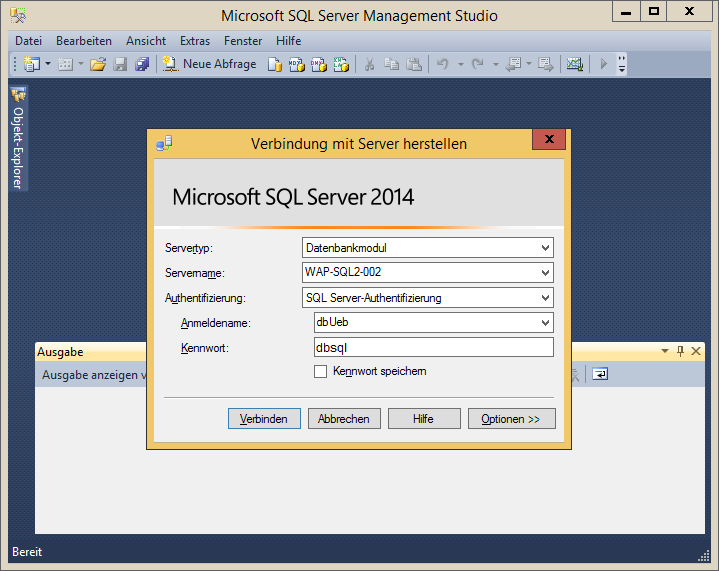This screenshot has height=571, width=719.
Task: Click the Analysis Services MDX Query icon
Action: click(x=297, y=64)
